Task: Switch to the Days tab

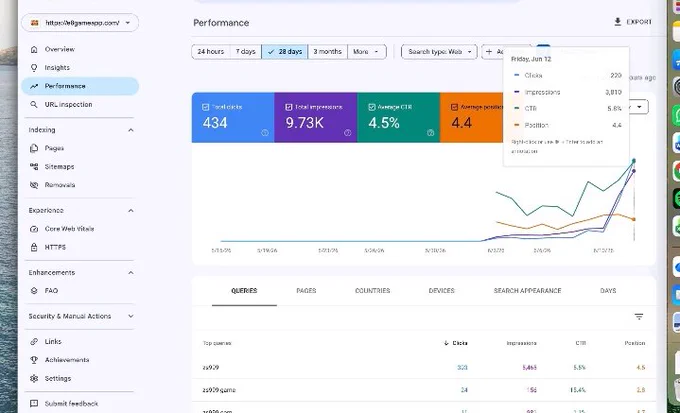Action: tap(608, 291)
